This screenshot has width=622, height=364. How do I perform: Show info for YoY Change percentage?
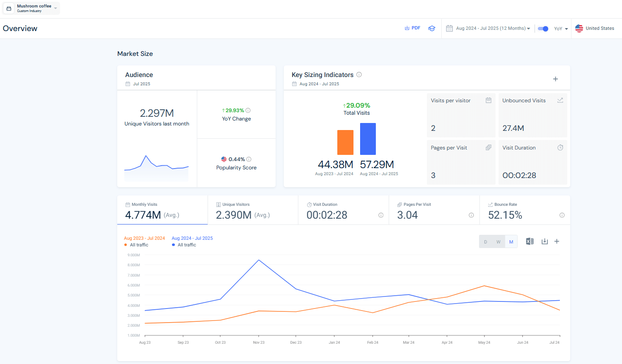(248, 111)
